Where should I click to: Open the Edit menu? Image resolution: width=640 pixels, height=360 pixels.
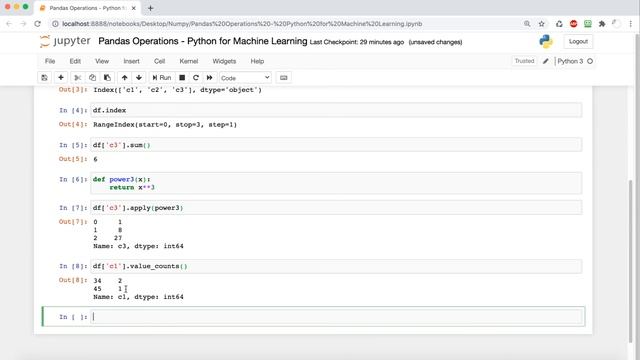click(x=75, y=61)
